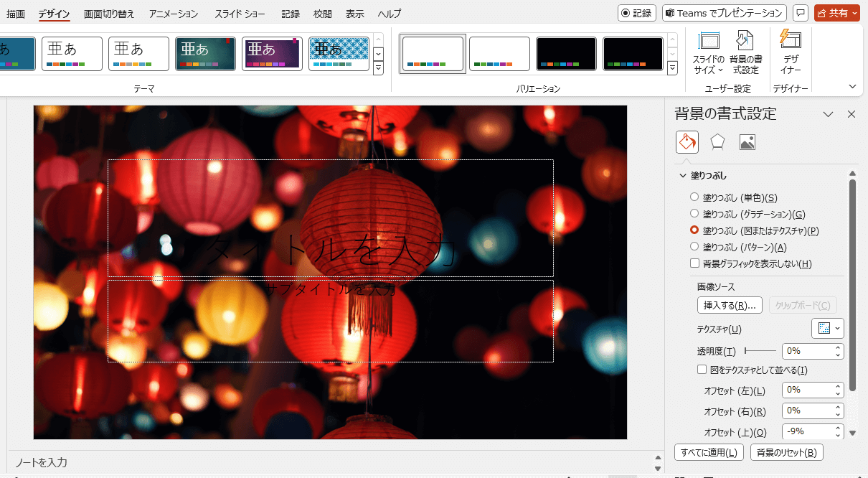Expand the themes gallery more arrow
The width and height of the screenshot is (868, 478).
click(x=378, y=67)
